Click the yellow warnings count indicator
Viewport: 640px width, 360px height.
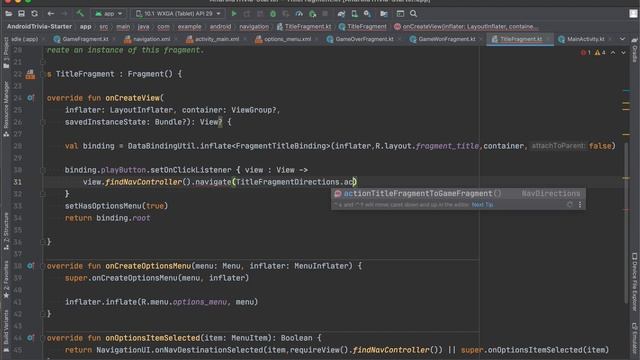coord(600,52)
